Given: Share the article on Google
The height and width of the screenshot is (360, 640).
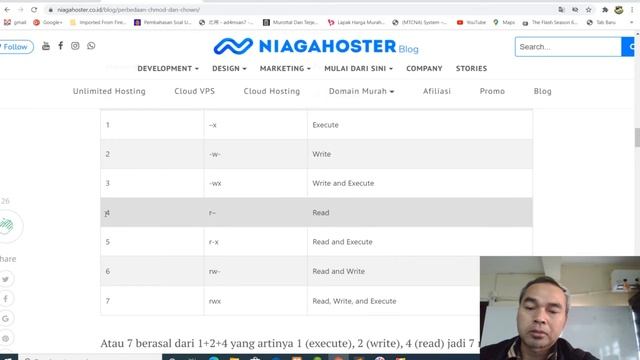Looking at the screenshot, I should pyautogui.click(x=6, y=318).
